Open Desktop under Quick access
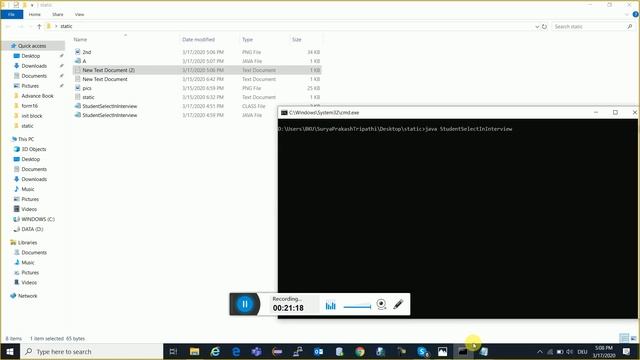 (x=31, y=56)
